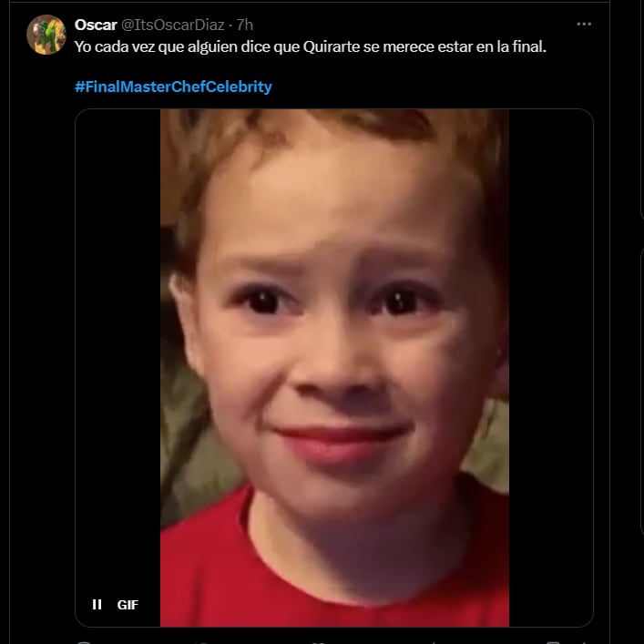Click the share icon under the GIF
Screen dimensions: 644x644
click(x=584, y=642)
